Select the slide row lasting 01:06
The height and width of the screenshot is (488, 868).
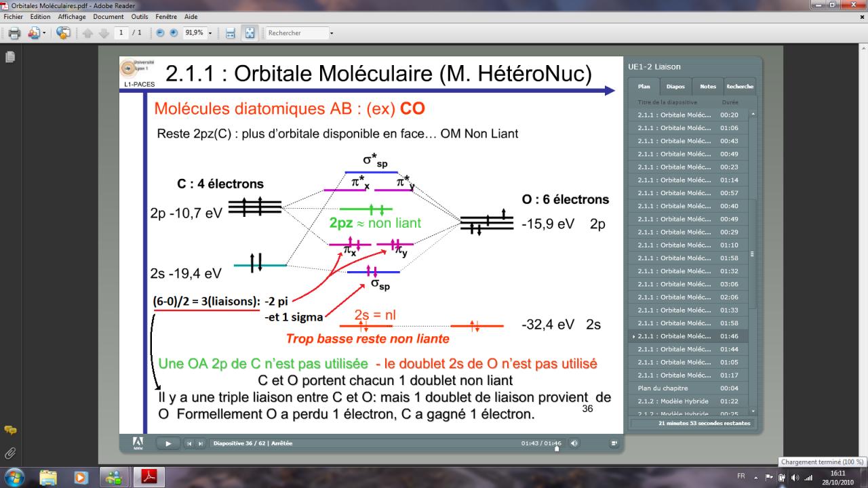coord(688,128)
